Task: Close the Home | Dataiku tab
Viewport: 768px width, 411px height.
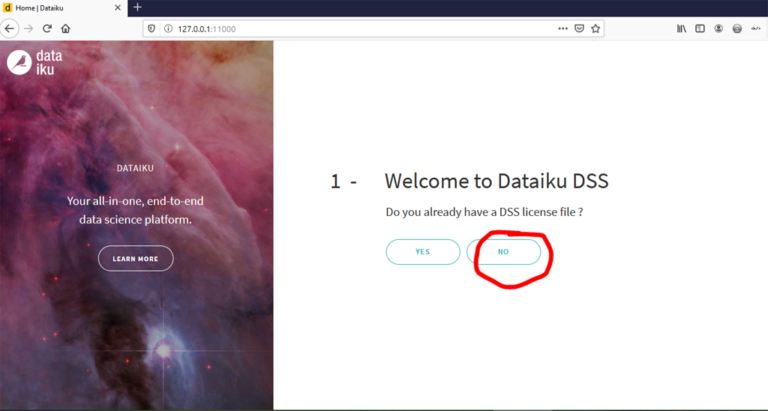Action: point(118,8)
